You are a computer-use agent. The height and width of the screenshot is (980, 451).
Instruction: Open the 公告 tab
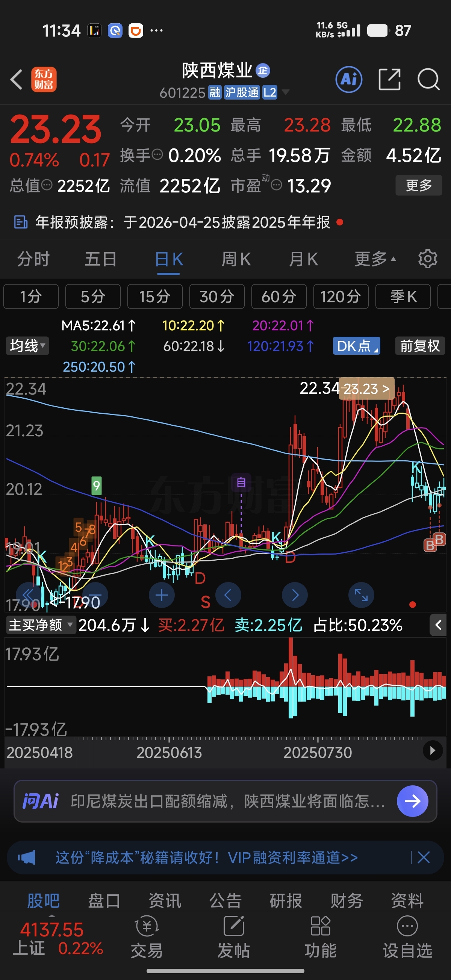(225, 900)
